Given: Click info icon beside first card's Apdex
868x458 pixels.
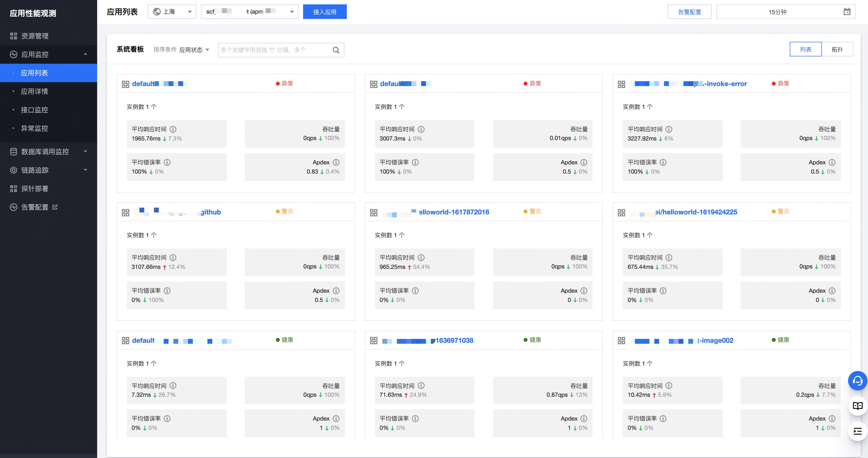Looking at the screenshot, I should pos(336,162).
